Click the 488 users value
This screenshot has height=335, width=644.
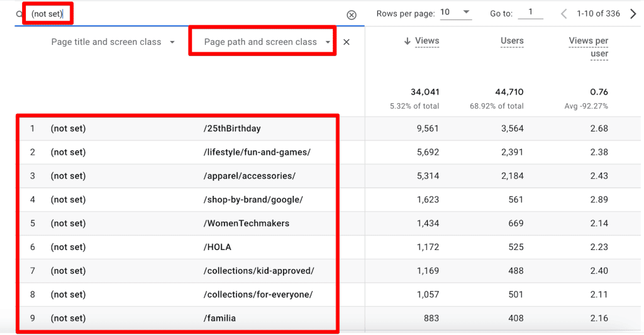[x=516, y=271]
